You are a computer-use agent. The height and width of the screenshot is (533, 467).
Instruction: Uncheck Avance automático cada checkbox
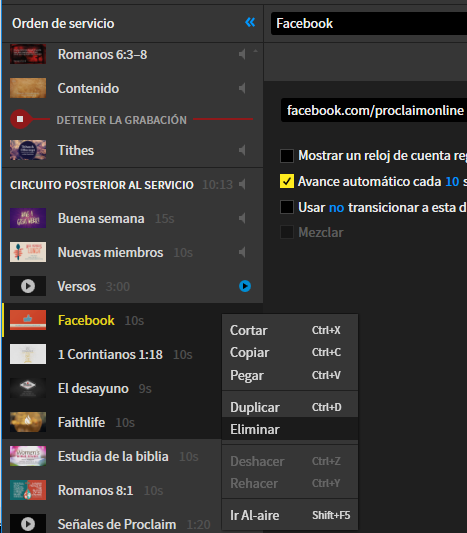287,181
